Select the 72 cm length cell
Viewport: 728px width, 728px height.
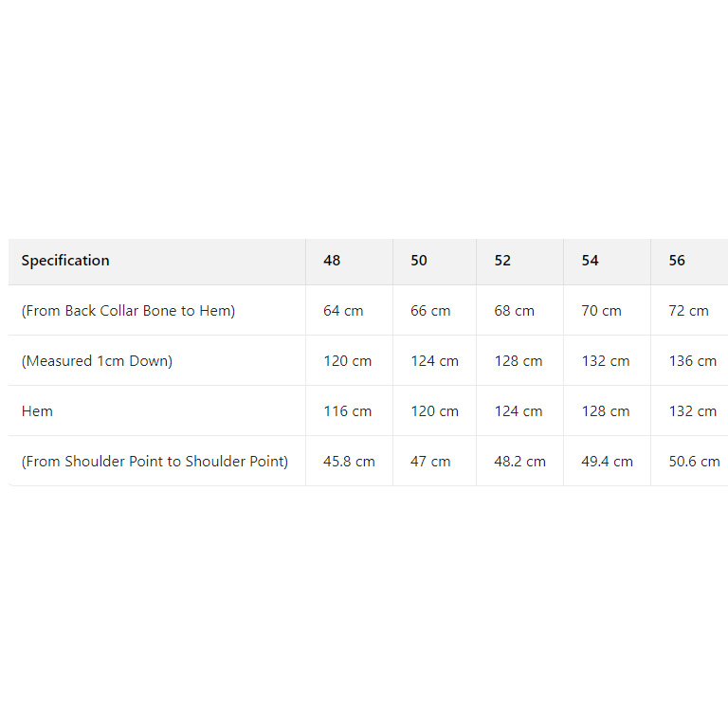tap(688, 311)
